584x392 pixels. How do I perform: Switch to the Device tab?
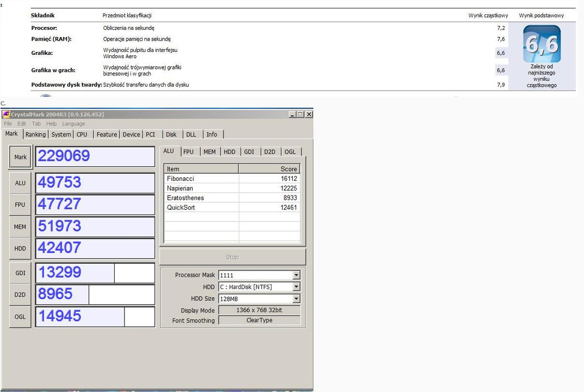click(131, 134)
